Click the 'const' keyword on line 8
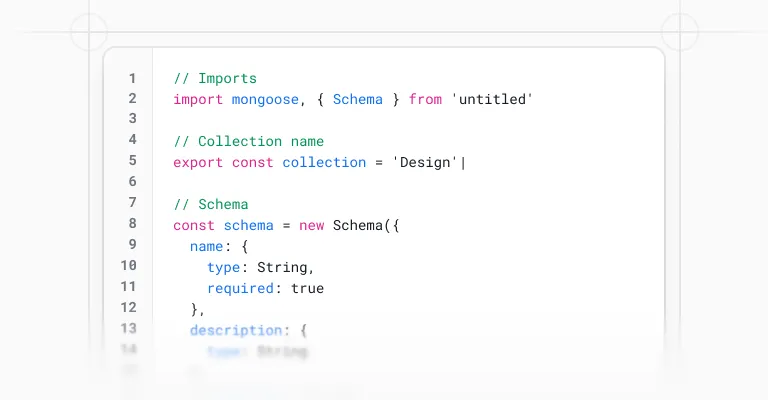The height and width of the screenshot is (400, 768). pos(194,225)
